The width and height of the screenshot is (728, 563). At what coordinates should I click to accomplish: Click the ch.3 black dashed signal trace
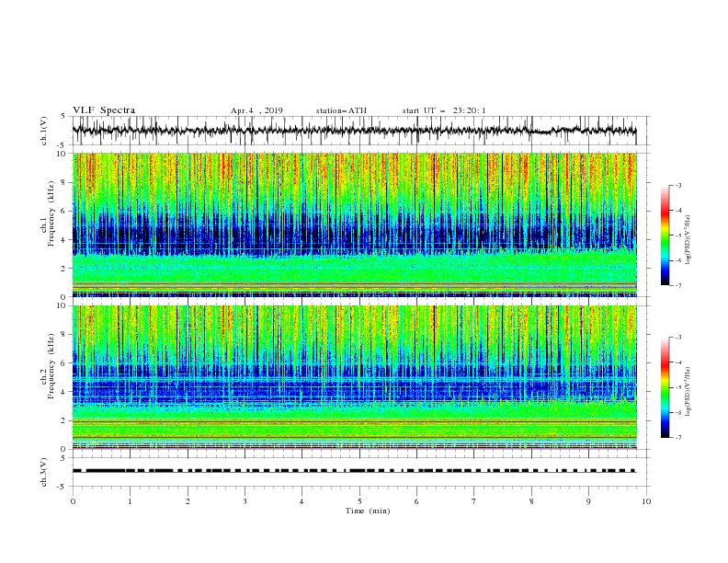354,471
